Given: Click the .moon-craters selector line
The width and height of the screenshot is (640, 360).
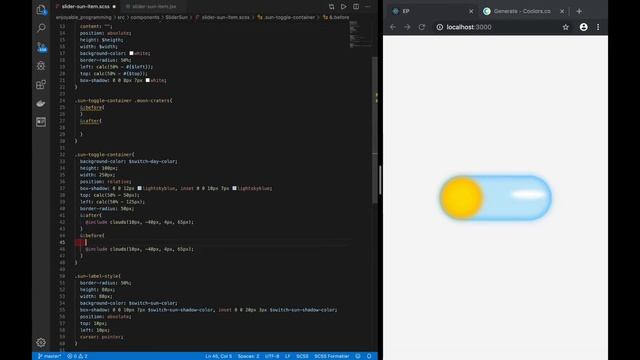Looking at the screenshot, I should (x=124, y=100).
